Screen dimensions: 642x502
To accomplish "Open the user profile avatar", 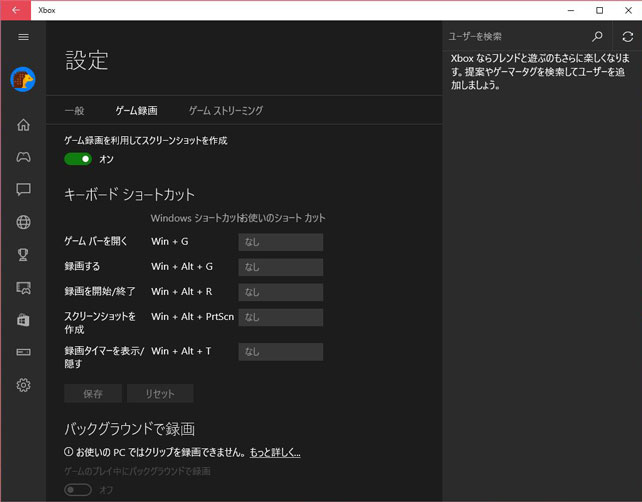I will pos(23,79).
